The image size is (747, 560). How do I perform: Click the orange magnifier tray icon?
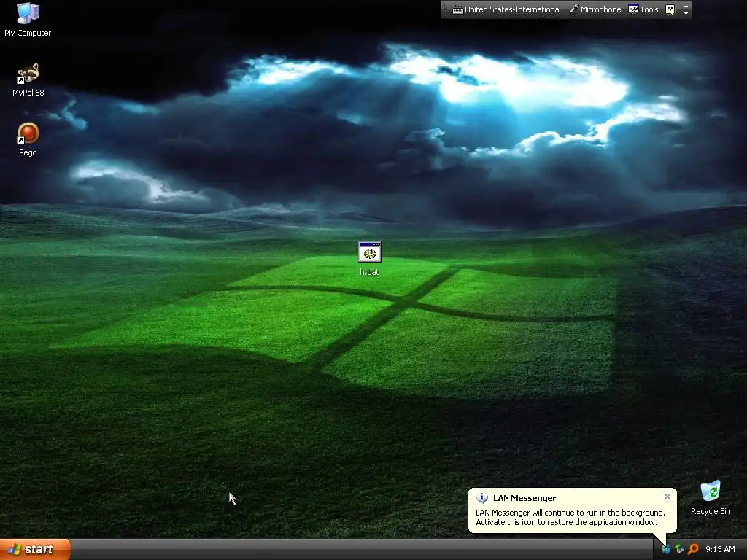coord(693,549)
